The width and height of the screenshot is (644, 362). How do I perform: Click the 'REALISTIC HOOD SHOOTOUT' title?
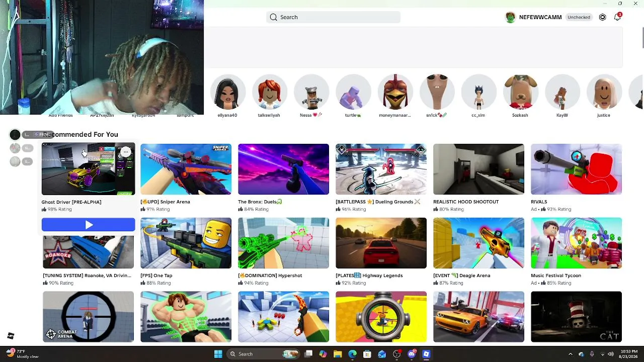point(466,202)
